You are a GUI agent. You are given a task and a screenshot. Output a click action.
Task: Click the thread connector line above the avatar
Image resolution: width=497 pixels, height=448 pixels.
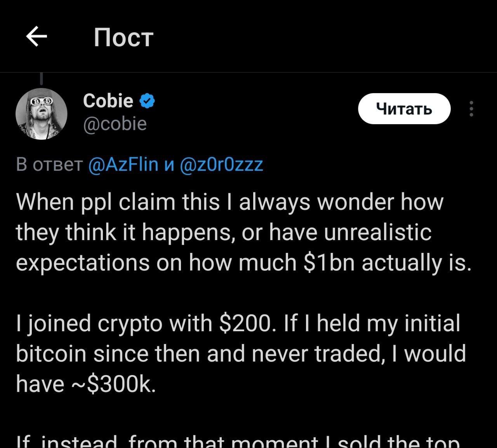41,79
